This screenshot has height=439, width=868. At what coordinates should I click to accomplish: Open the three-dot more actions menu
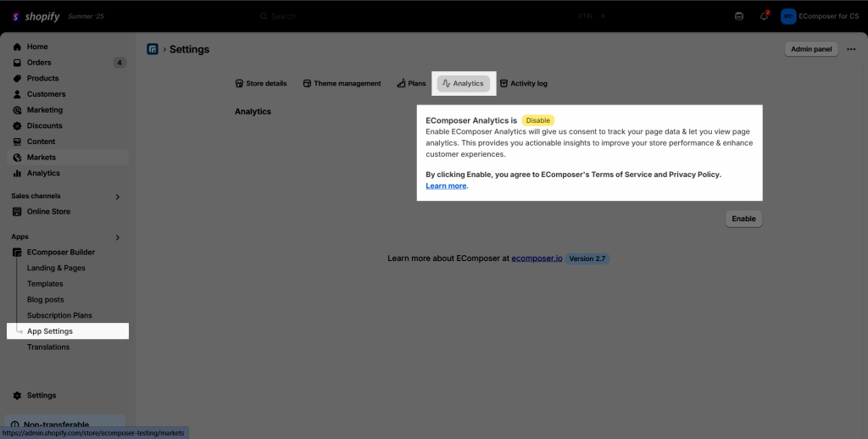[851, 49]
